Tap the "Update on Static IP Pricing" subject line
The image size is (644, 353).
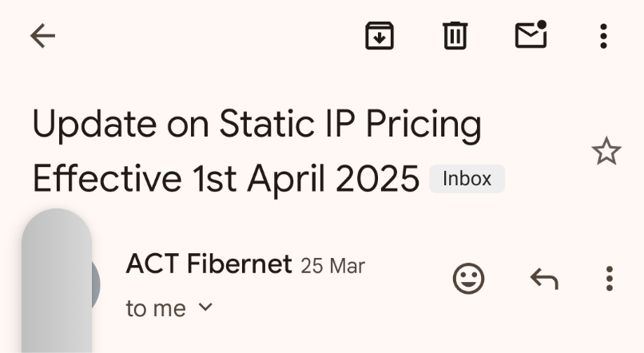click(256, 125)
